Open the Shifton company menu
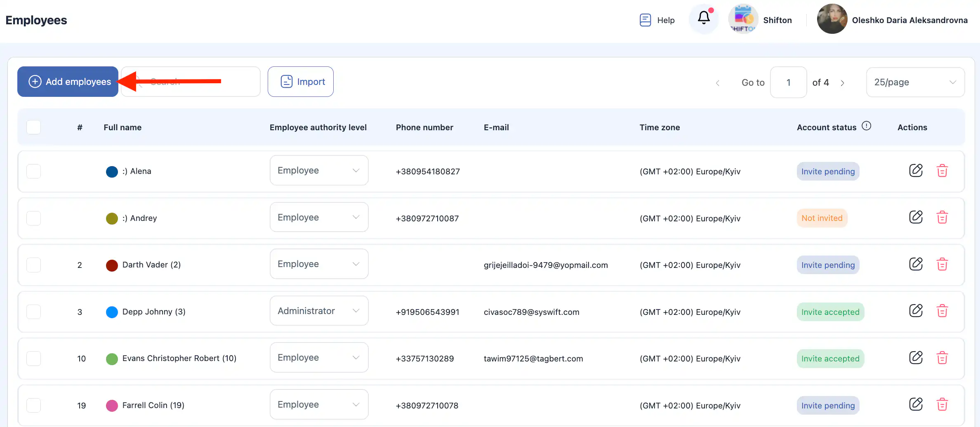 [x=761, y=20]
